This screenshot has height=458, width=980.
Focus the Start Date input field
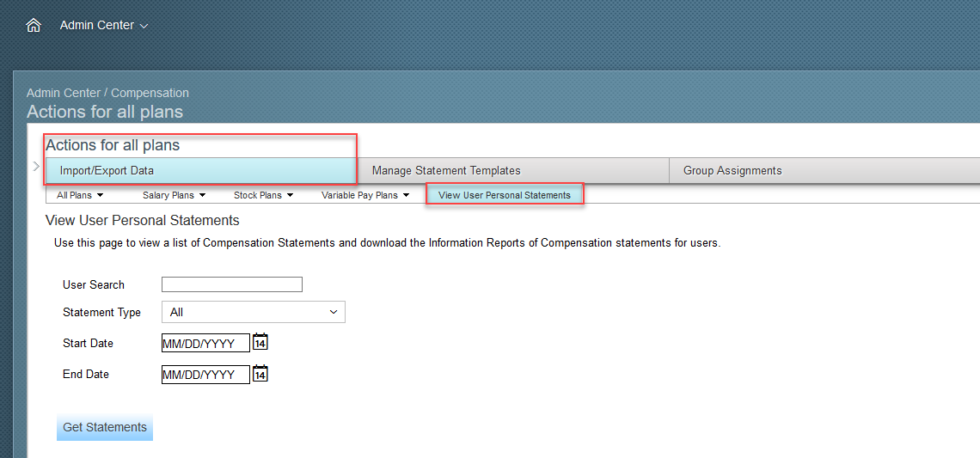tap(205, 342)
